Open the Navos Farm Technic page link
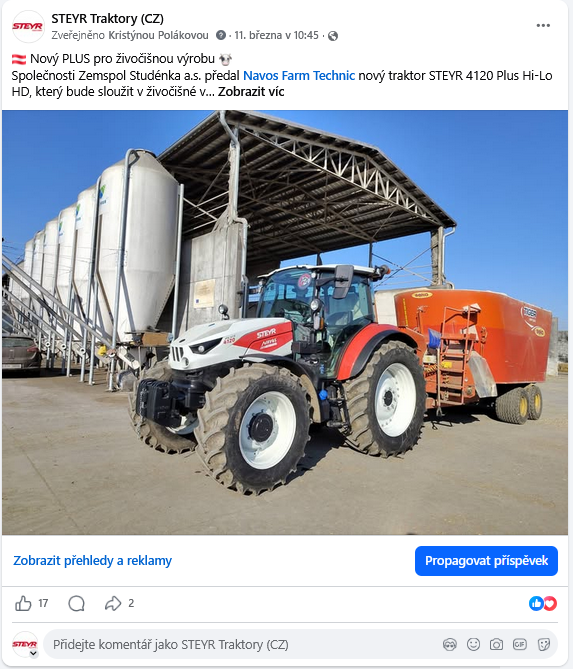The width and height of the screenshot is (573, 669). pyautogui.click(x=299, y=76)
